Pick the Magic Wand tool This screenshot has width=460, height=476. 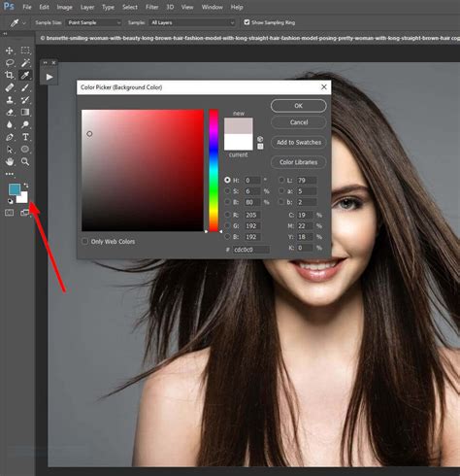coord(25,63)
